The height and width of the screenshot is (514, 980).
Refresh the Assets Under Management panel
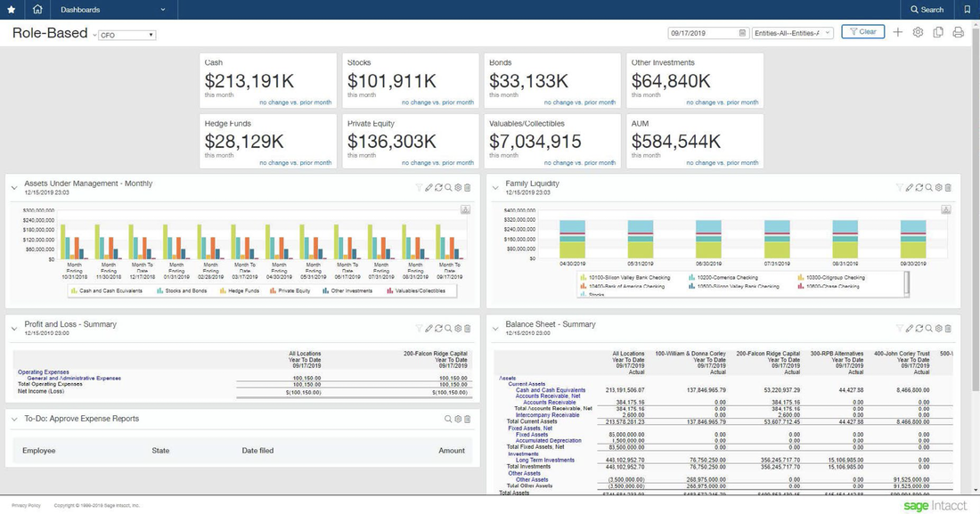point(438,188)
